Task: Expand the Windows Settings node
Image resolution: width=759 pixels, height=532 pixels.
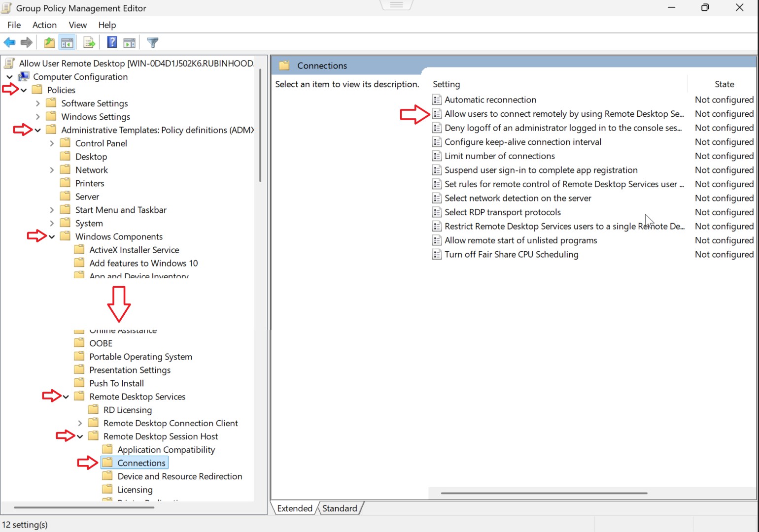Action: point(38,117)
